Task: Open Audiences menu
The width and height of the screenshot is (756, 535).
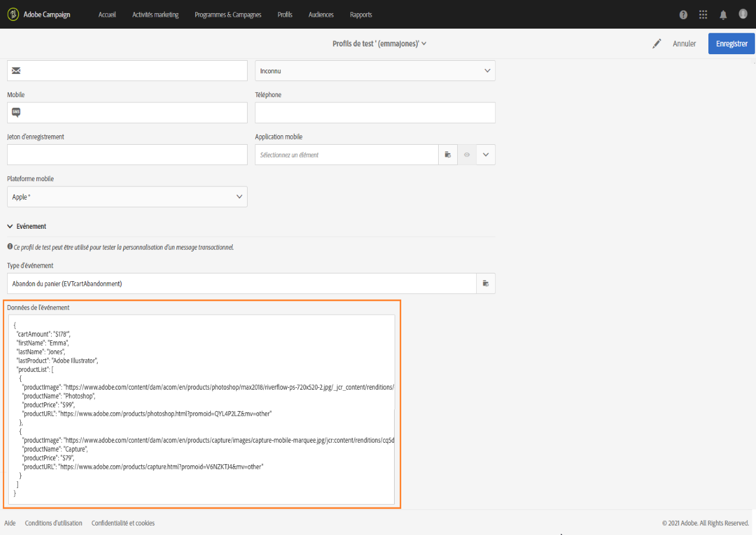Action: click(321, 15)
